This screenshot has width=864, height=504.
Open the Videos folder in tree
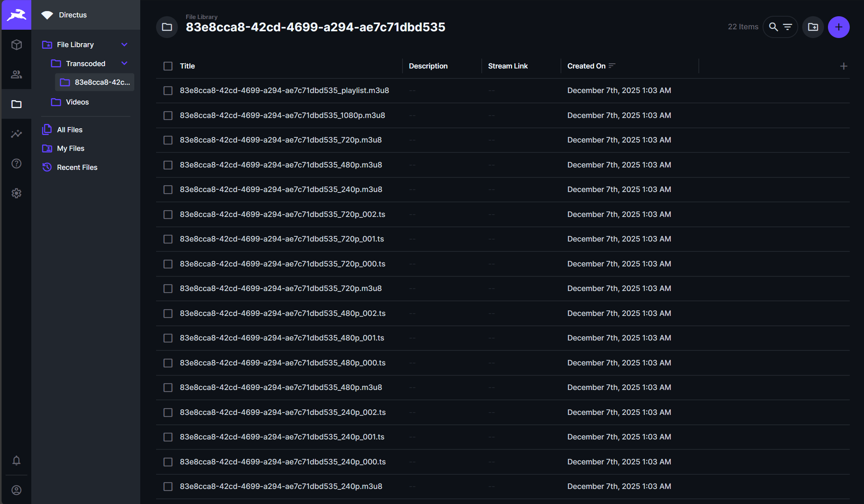[77, 102]
